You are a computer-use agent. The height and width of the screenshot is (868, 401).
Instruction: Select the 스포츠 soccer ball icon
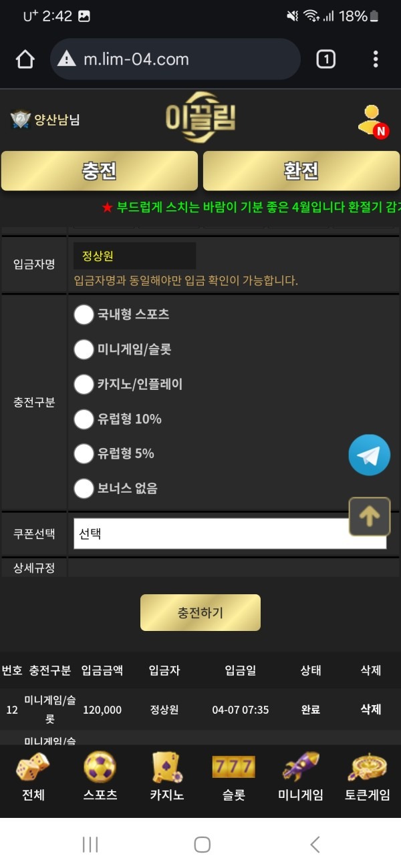[98, 768]
